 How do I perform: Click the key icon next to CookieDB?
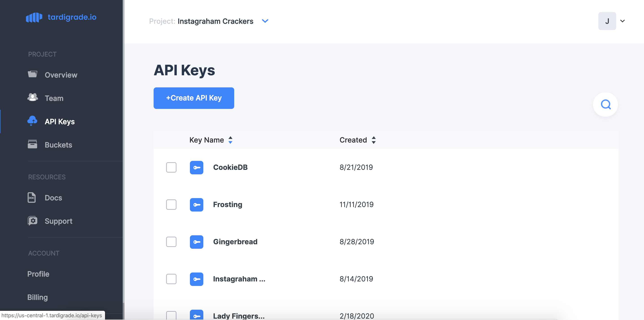click(197, 167)
